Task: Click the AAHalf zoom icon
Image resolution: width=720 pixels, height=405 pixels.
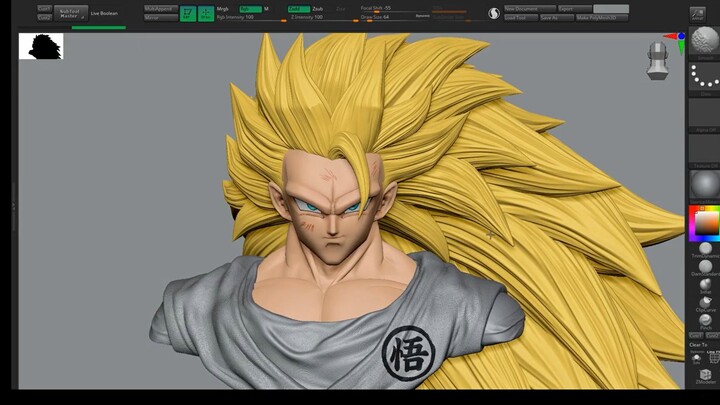Action: click(x=698, y=14)
